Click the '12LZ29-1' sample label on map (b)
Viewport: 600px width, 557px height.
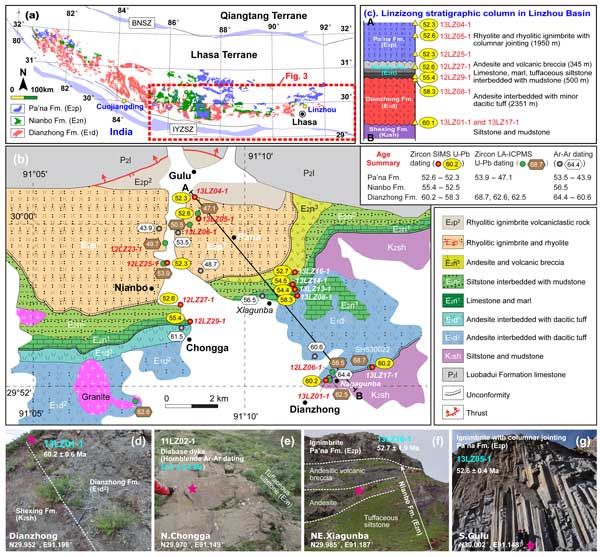tap(209, 321)
